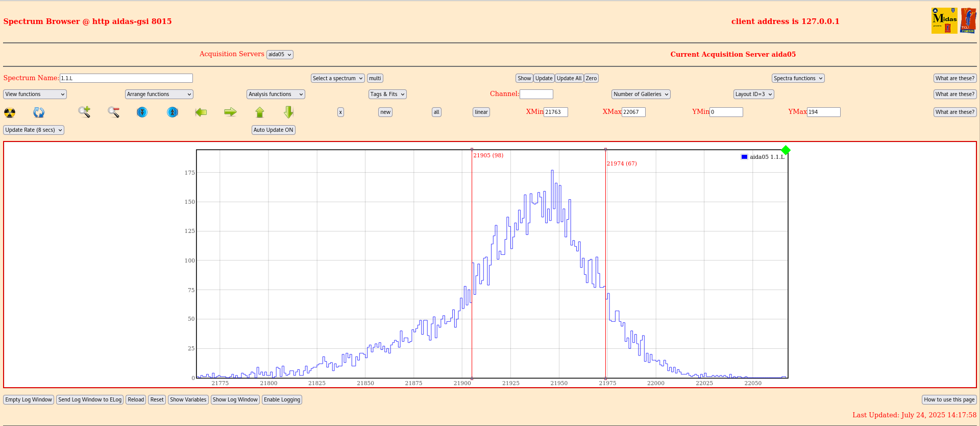
Task: Click the green up arrow icon
Action: point(260,112)
